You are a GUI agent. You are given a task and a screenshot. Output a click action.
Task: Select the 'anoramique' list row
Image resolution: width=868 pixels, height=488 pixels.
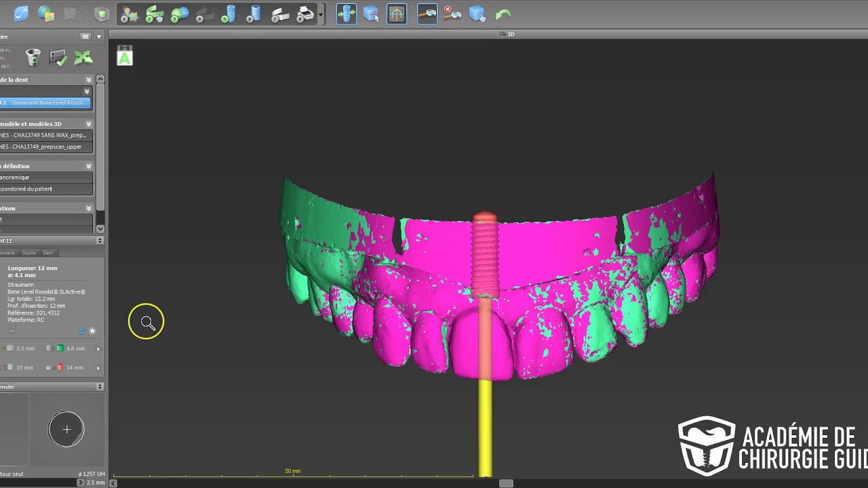(46, 178)
